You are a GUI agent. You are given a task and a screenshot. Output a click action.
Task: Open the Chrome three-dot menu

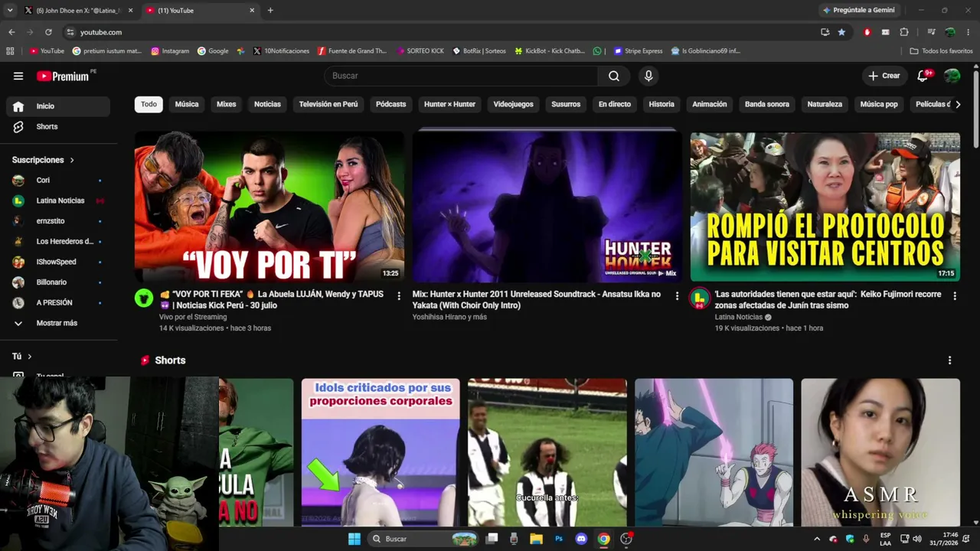[969, 32]
